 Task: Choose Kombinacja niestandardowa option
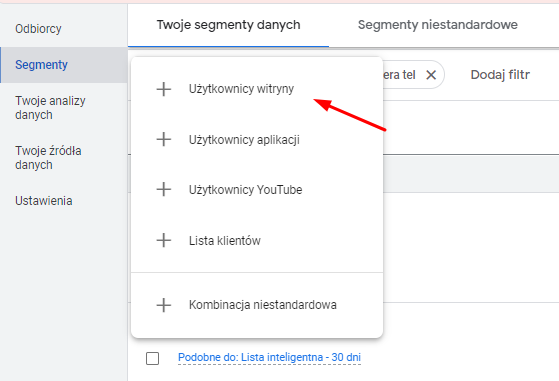coord(257,305)
